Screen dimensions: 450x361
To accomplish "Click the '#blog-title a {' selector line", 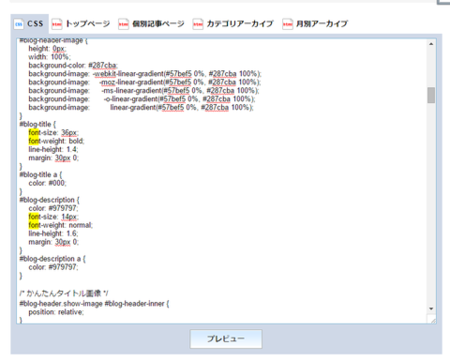I will click(41, 175).
